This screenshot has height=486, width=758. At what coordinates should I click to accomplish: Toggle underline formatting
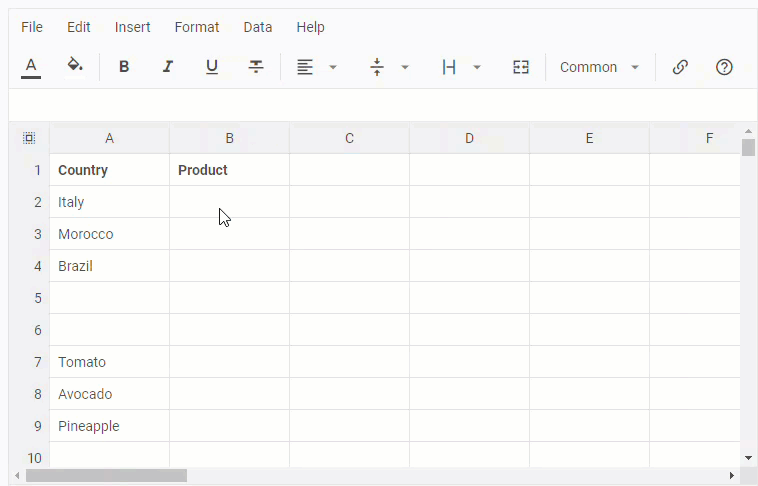click(x=212, y=67)
